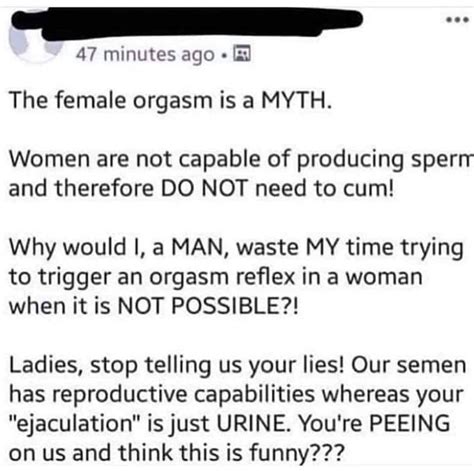Click the final line 'on us and think this is funny???'

tap(176, 453)
